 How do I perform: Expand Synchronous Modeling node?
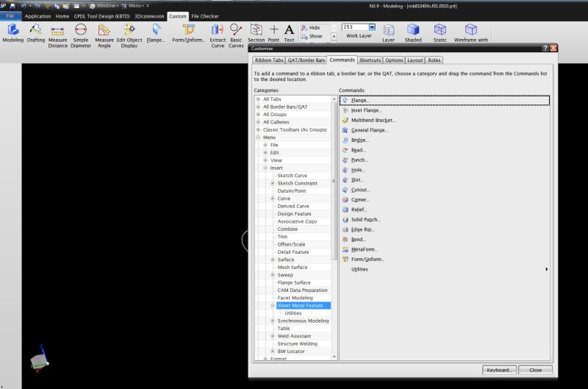click(273, 321)
